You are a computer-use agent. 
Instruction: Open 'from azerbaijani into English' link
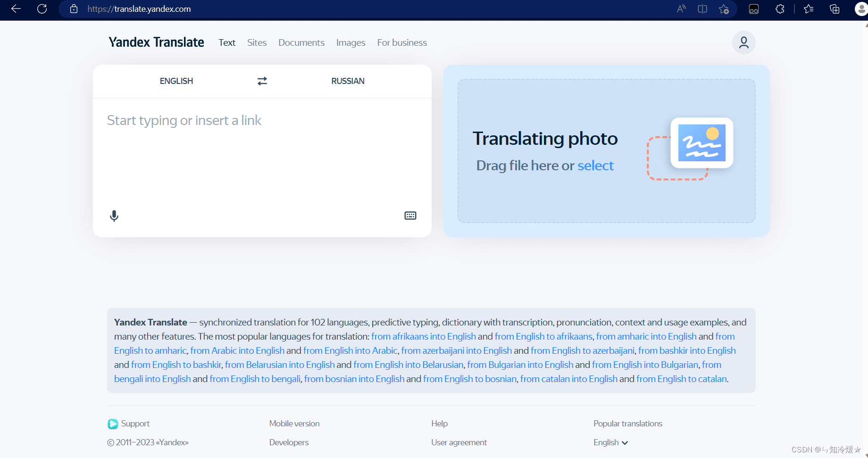(457, 350)
